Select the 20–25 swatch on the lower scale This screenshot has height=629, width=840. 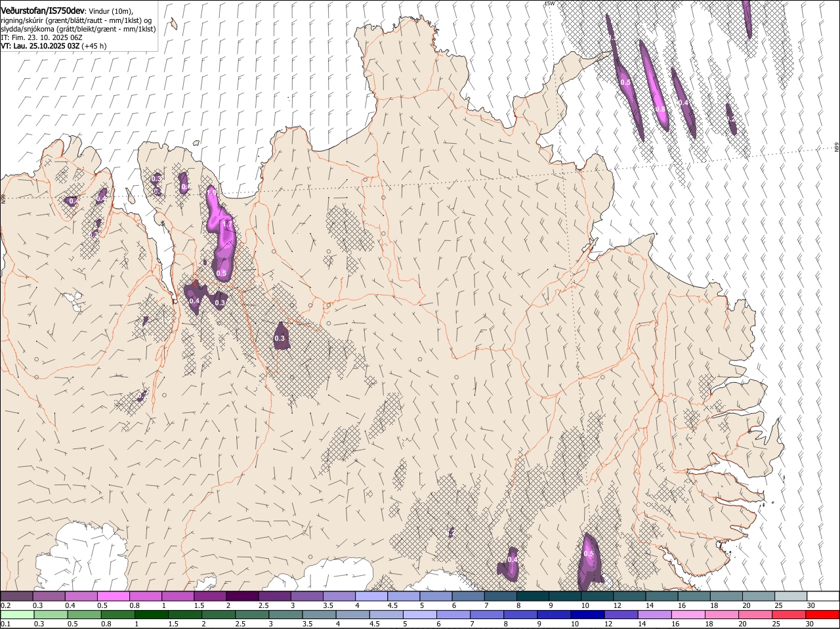[755, 615]
